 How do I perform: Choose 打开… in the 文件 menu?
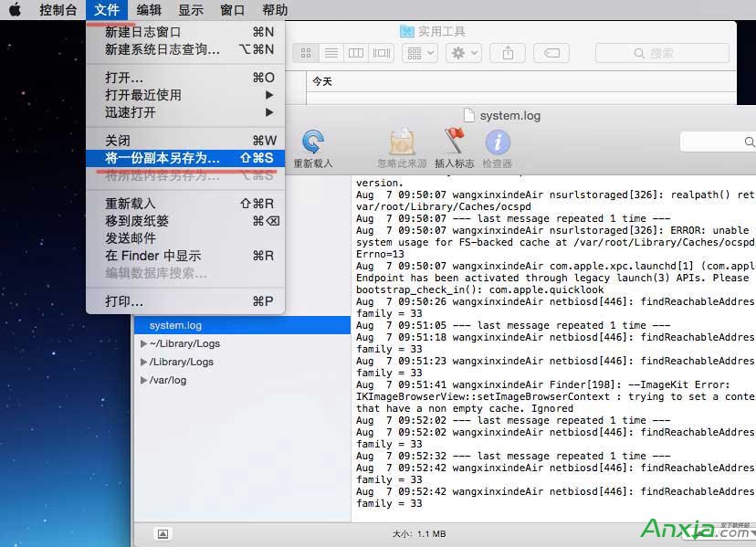(185, 78)
